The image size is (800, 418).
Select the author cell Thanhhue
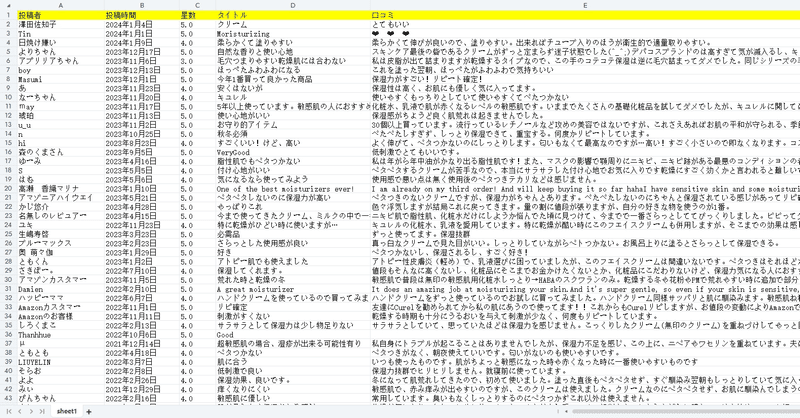click(x=60, y=334)
